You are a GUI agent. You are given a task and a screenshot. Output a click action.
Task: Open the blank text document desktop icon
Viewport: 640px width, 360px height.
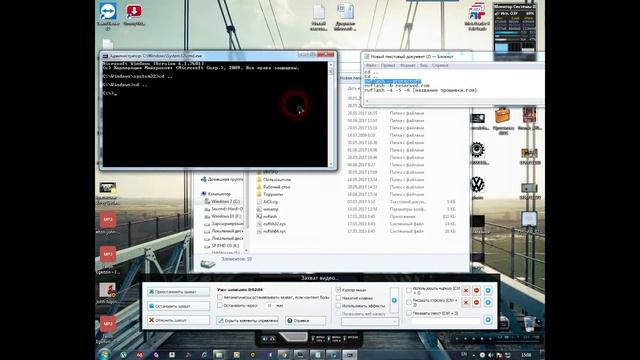[x=318, y=18]
